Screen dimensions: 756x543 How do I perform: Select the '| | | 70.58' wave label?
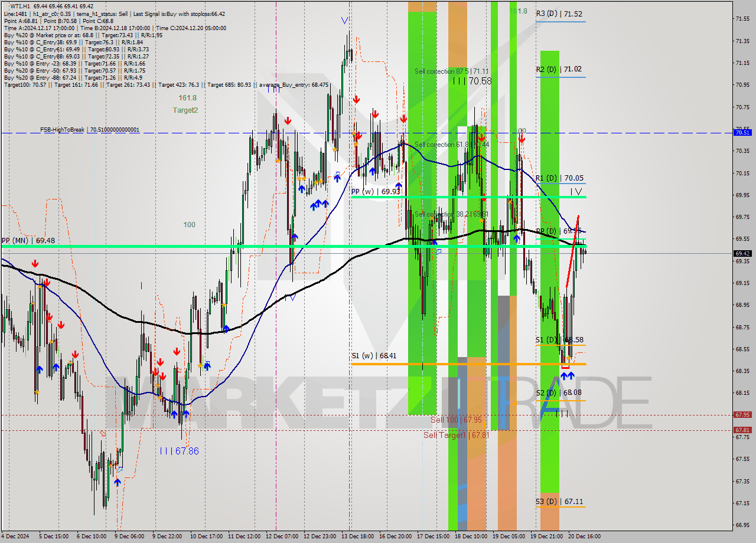(472, 81)
